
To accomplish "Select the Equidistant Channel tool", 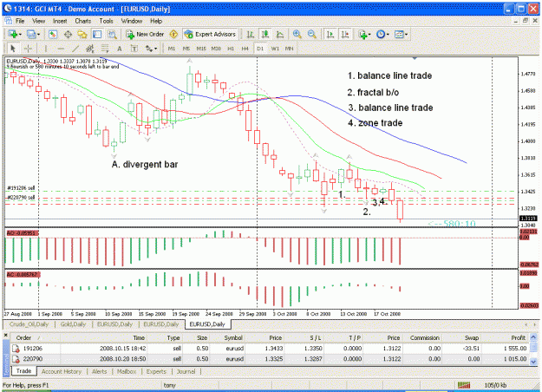I will coord(90,49).
